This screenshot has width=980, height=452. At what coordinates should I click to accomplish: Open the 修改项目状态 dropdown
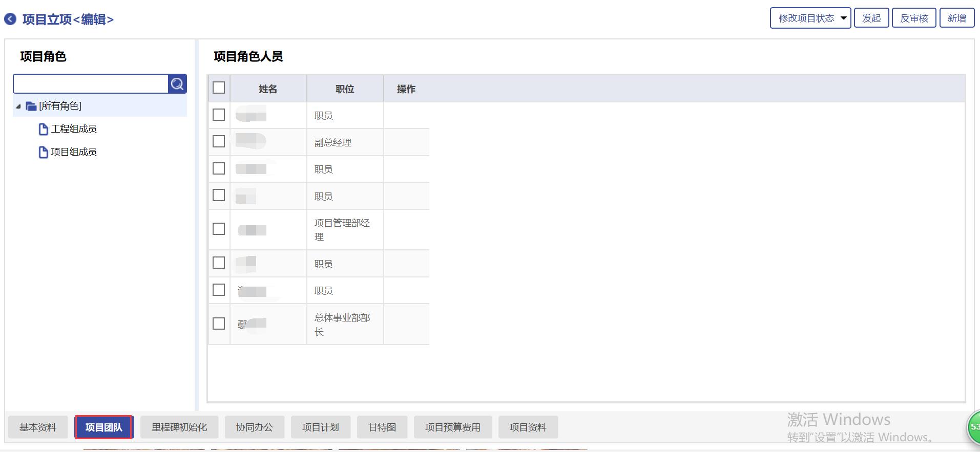point(810,18)
